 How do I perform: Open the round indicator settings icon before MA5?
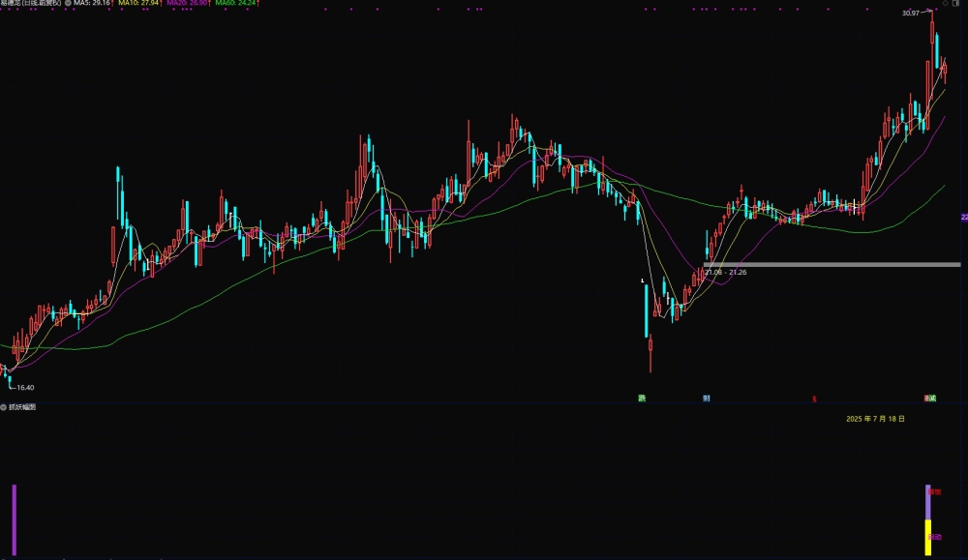coord(68,3)
